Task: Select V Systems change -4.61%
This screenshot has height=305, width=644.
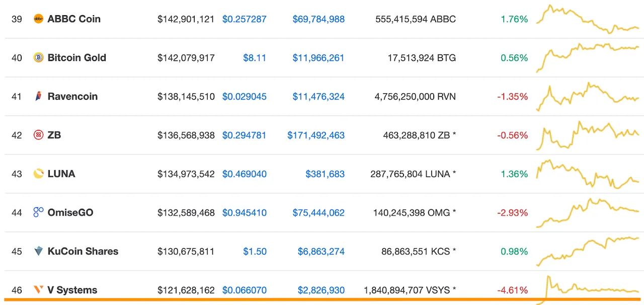Action: click(513, 290)
